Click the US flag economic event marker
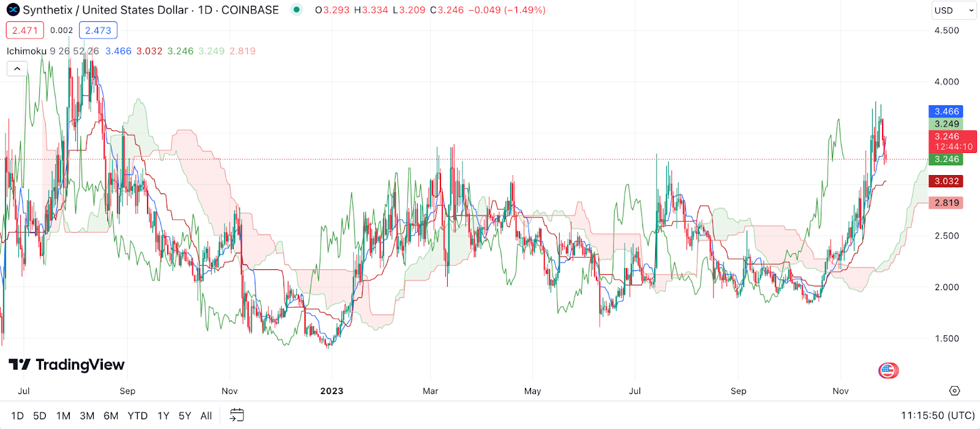Image resolution: width=980 pixels, height=429 pixels. click(x=888, y=370)
